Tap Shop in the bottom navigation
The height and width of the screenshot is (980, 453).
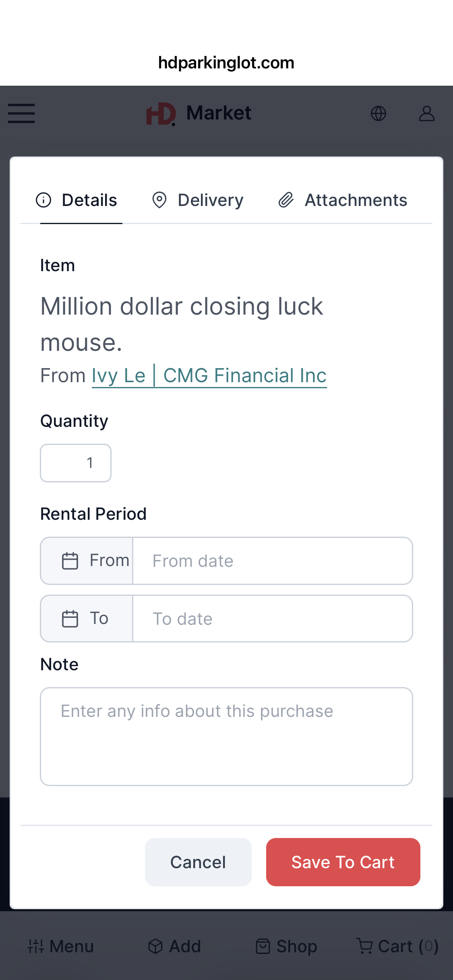pyautogui.click(x=286, y=946)
